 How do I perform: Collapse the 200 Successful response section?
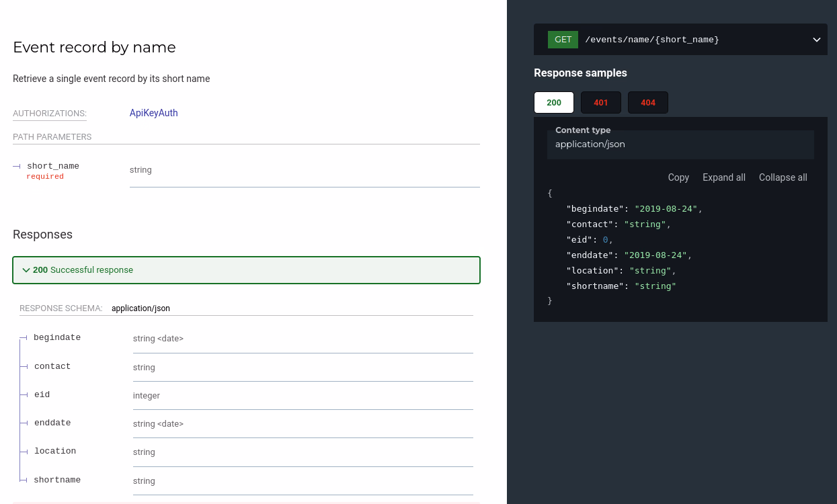(246, 270)
